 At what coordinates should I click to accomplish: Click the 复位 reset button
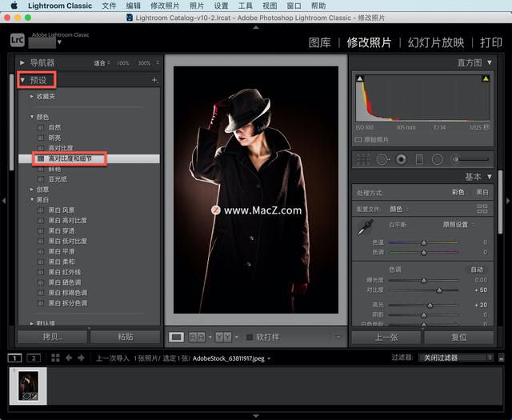(x=459, y=337)
